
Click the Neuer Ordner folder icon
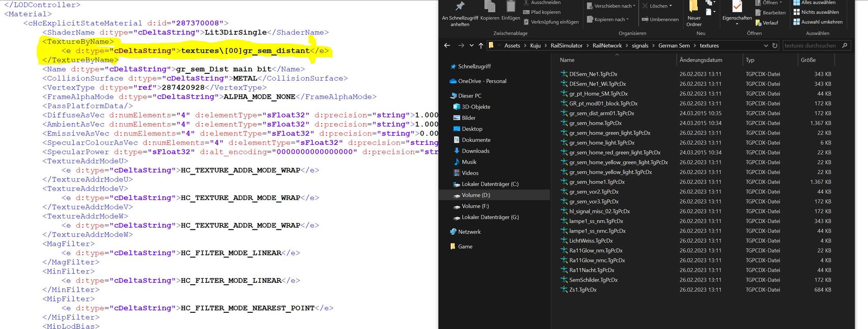[693, 7]
